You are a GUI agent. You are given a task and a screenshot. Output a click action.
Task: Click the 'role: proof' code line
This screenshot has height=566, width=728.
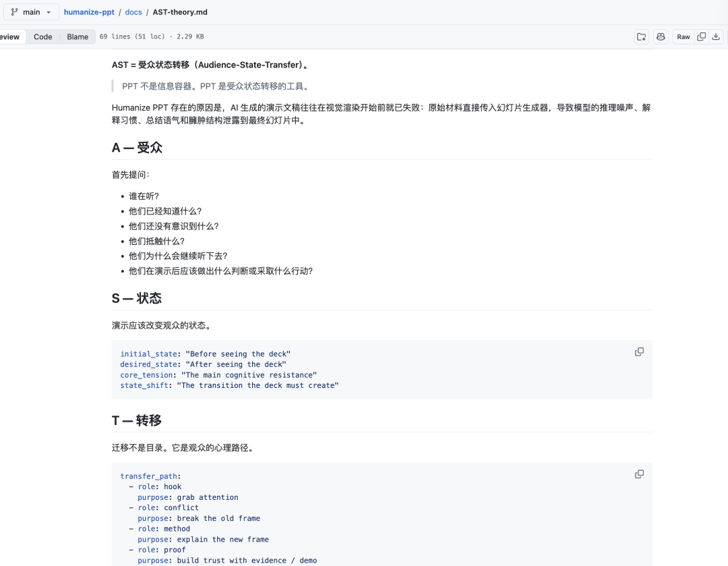point(157,550)
